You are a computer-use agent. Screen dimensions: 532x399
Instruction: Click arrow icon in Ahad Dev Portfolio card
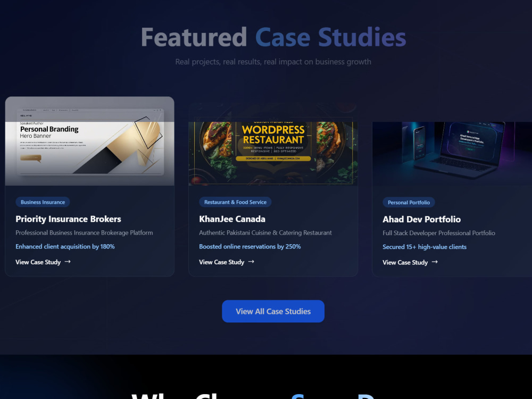tap(435, 262)
